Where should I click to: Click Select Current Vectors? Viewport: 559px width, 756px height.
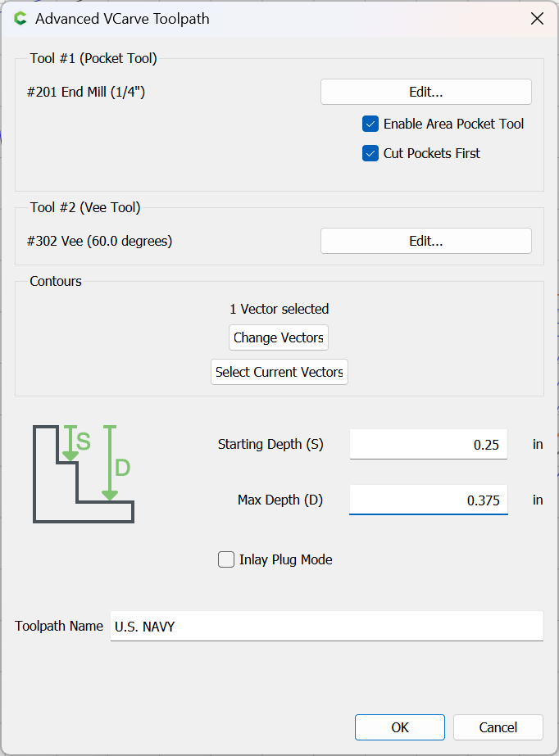(x=279, y=372)
